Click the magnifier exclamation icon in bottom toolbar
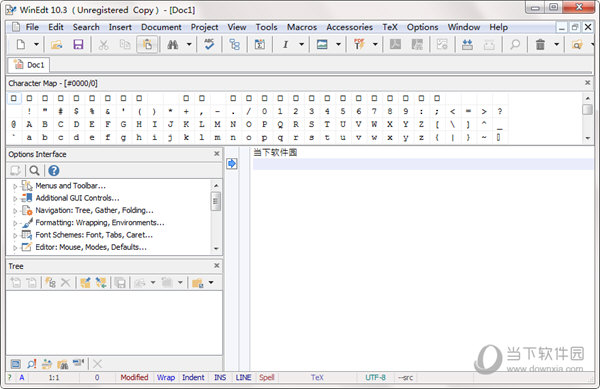Screen dimensions: 600x389 coord(32,364)
